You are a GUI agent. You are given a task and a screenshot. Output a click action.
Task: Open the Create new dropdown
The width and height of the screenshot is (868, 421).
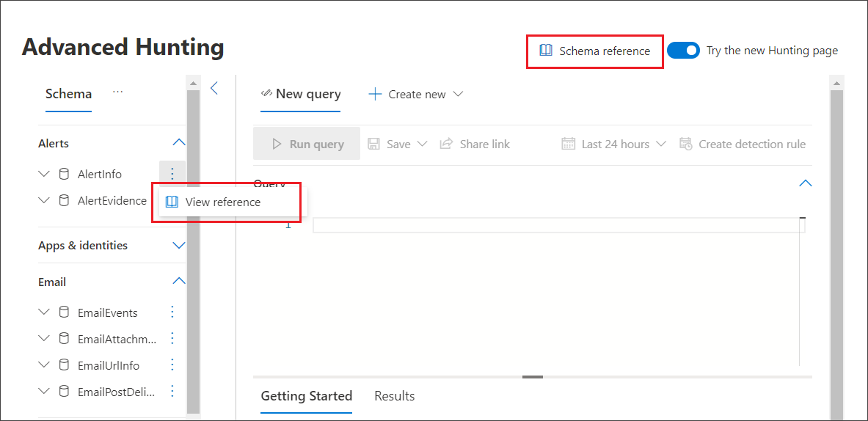[416, 94]
